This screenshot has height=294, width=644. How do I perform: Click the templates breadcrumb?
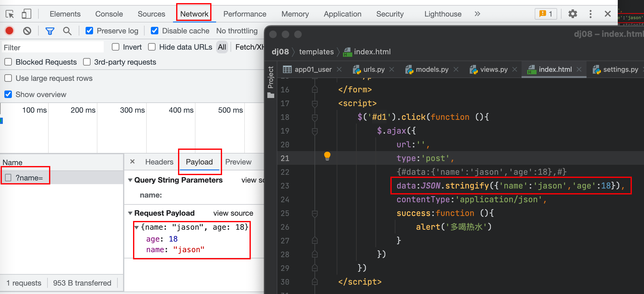click(316, 52)
